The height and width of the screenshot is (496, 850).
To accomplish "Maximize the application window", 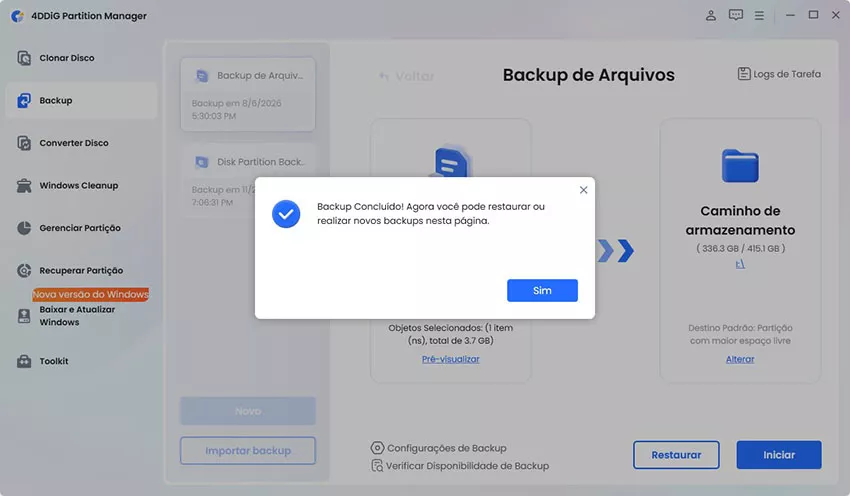I will pyautogui.click(x=814, y=15).
